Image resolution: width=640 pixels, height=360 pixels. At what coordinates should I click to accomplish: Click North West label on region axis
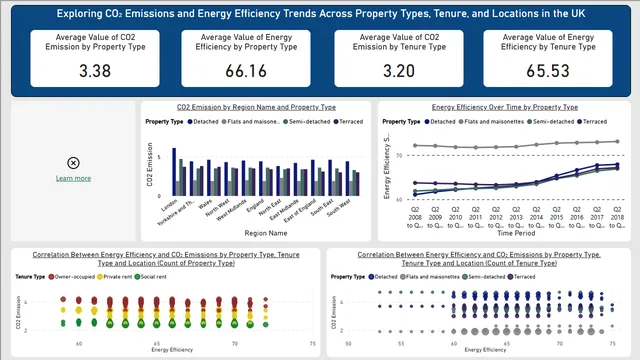(218, 208)
